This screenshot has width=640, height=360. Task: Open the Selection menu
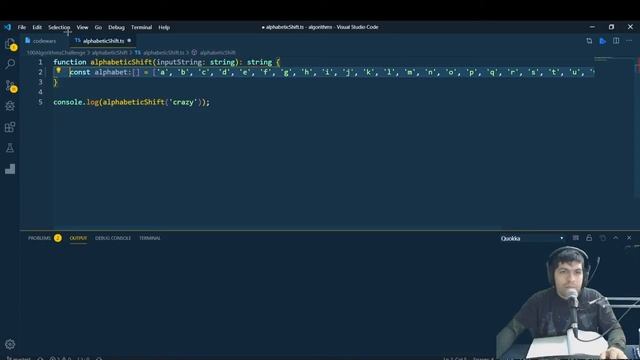(x=59, y=27)
